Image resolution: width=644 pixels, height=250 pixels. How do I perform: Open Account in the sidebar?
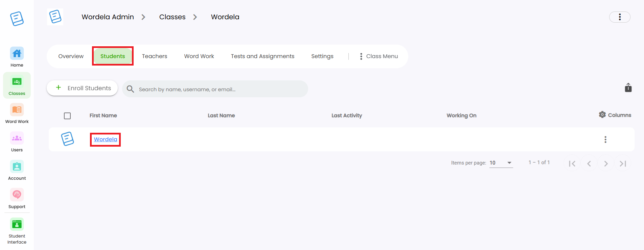pos(17,170)
